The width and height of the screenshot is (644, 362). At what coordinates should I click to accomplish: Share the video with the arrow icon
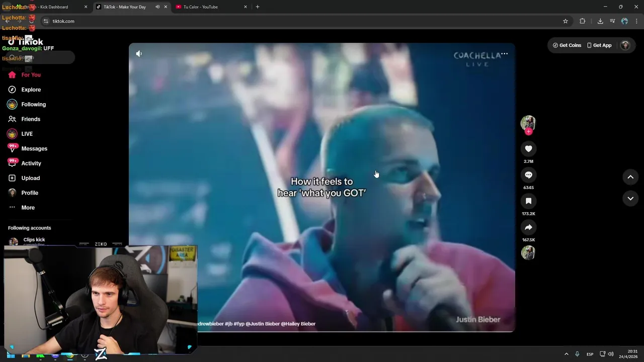(528, 227)
